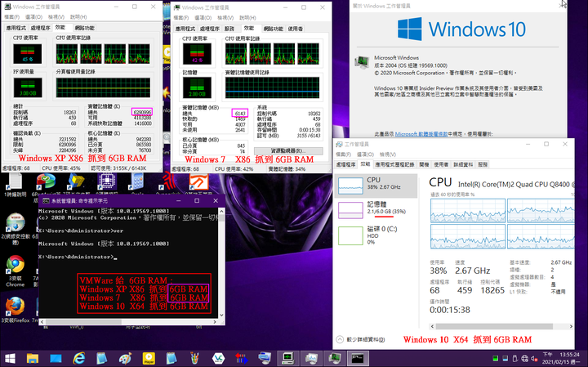Open the 2網路安控 desktop shortcut icon
This screenshot has height=367, width=588.
click(15, 229)
